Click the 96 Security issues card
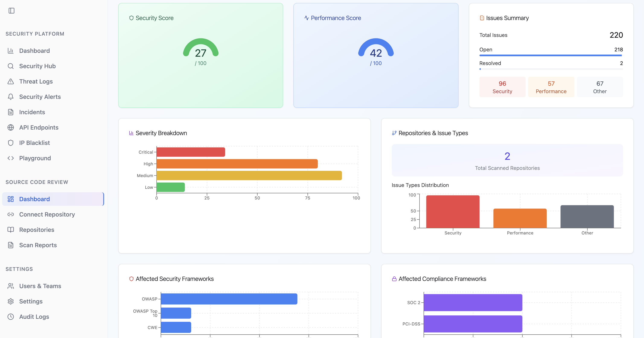Screen dimensions: 644x338 coord(502,87)
